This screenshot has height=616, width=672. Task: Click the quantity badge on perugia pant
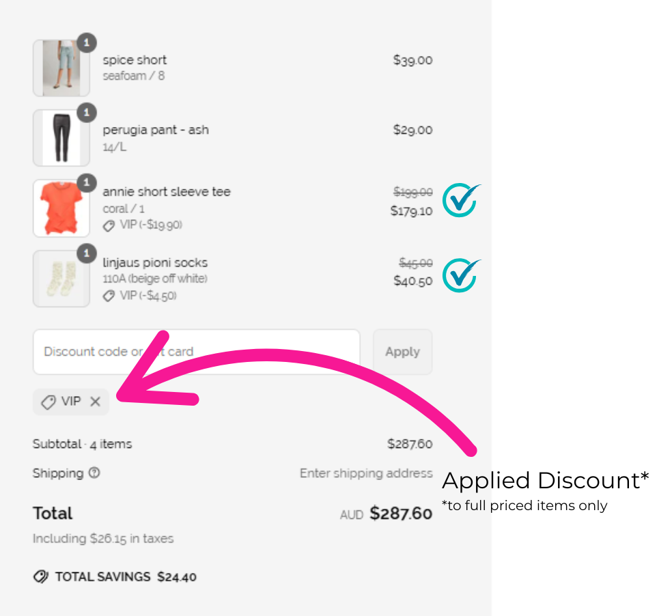86,113
